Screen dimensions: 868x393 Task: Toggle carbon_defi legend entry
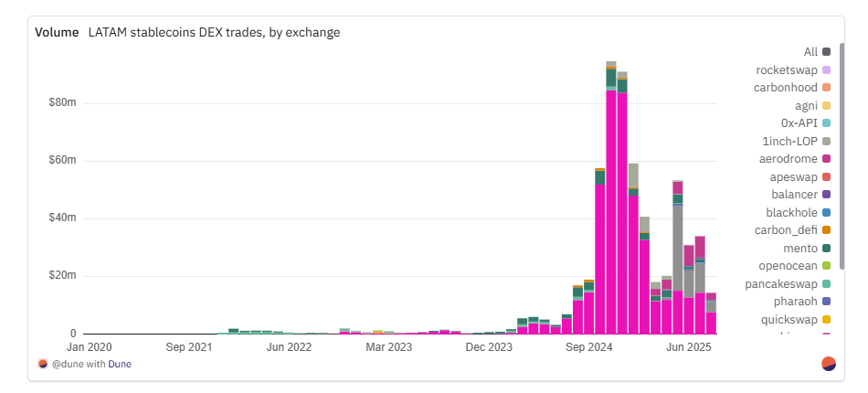[x=793, y=230]
